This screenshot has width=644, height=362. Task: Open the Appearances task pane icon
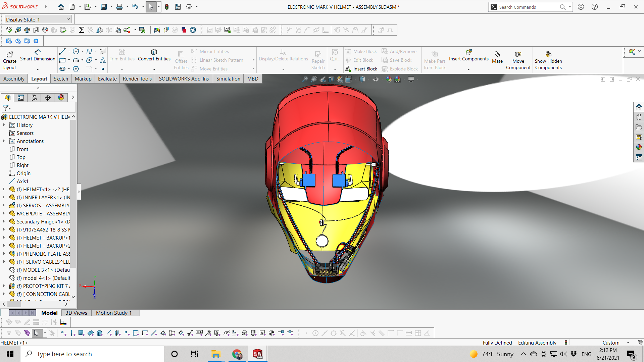pos(639,147)
